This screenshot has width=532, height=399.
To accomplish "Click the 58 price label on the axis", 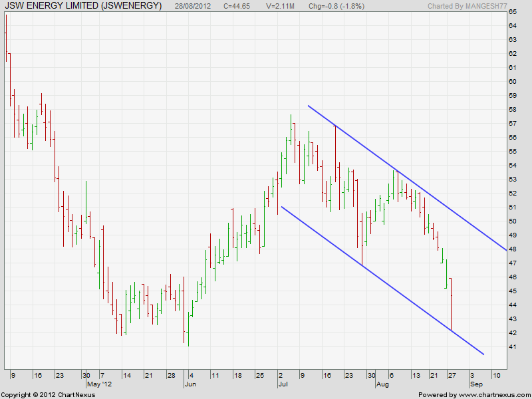I will [x=513, y=110].
